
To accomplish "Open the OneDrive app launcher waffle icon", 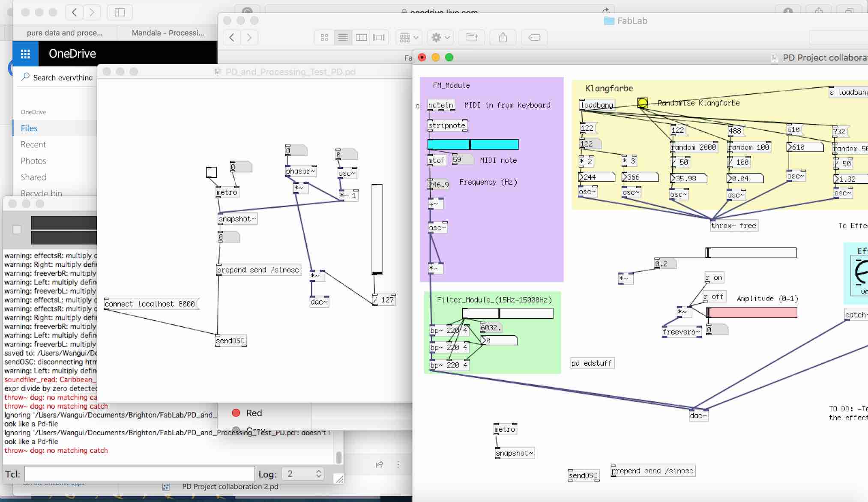I will (x=25, y=54).
